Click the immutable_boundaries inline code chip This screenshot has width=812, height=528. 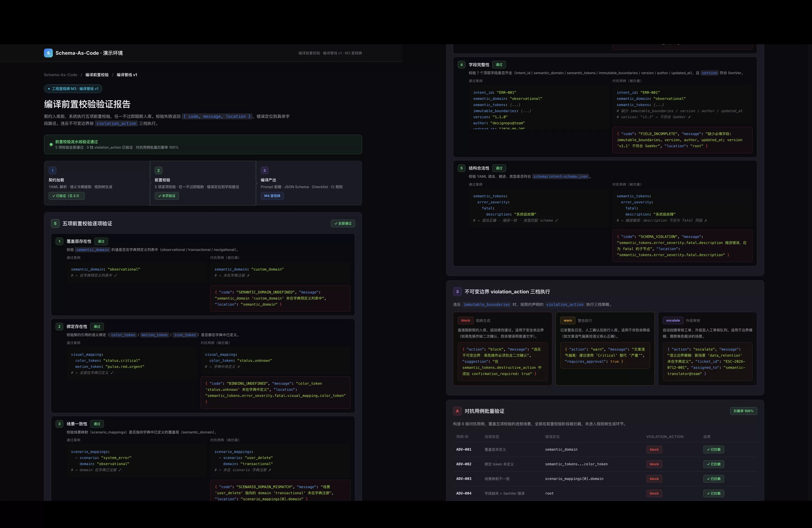pos(487,305)
